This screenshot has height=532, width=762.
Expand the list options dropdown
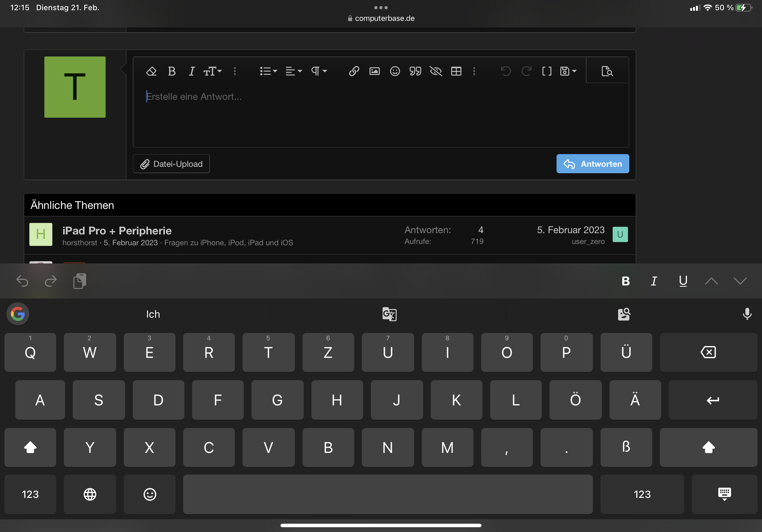[x=268, y=71]
